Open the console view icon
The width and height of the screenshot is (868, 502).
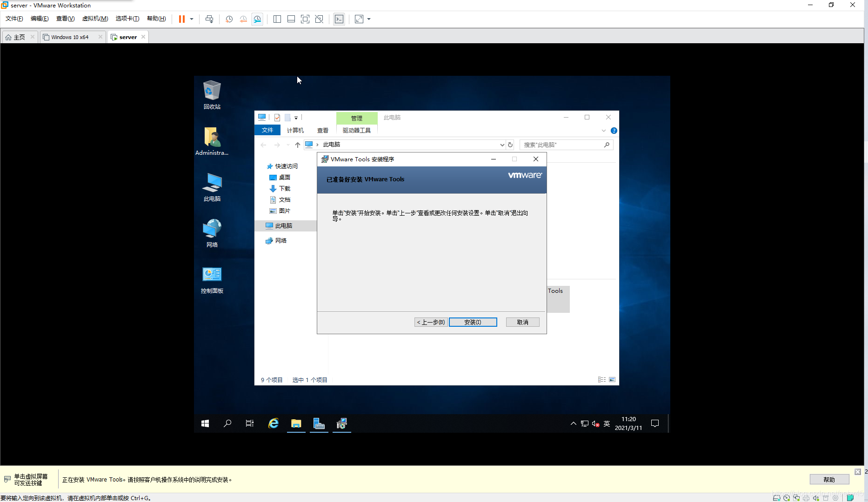[x=339, y=19]
